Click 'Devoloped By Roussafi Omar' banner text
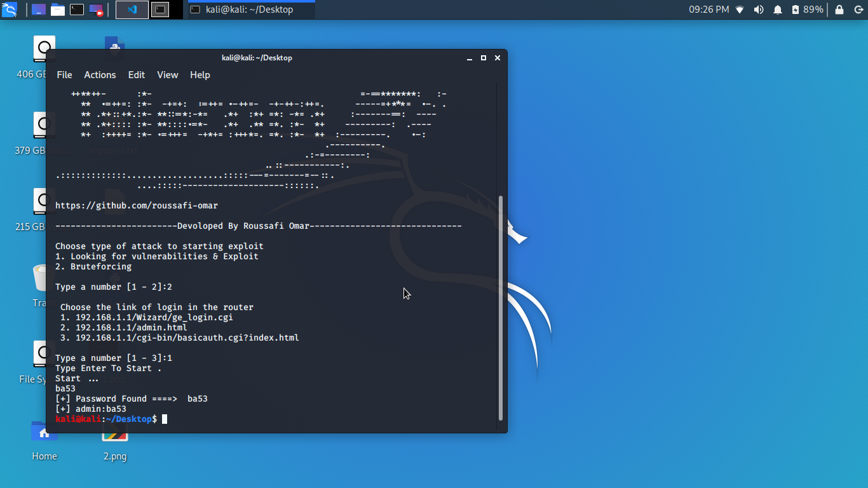868x488 pixels. tap(243, 226)
